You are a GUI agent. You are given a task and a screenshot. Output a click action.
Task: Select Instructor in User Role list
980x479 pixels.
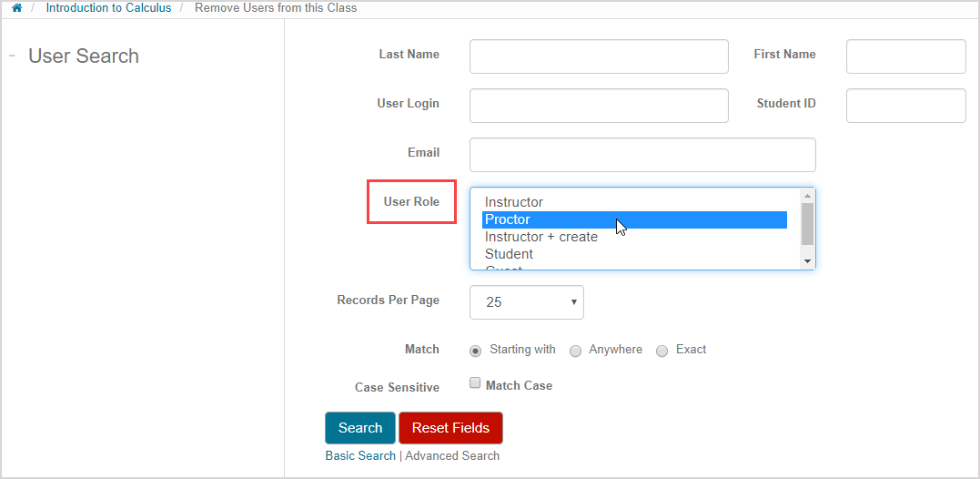point(514,202)
